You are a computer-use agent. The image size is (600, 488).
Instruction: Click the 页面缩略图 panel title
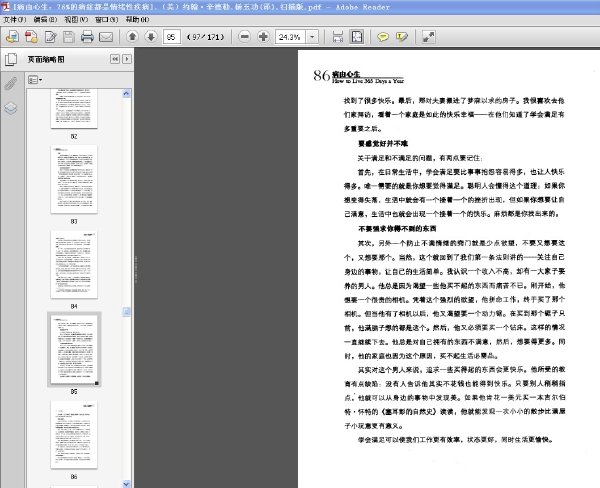pyautogui.click(x=46, y=59)
